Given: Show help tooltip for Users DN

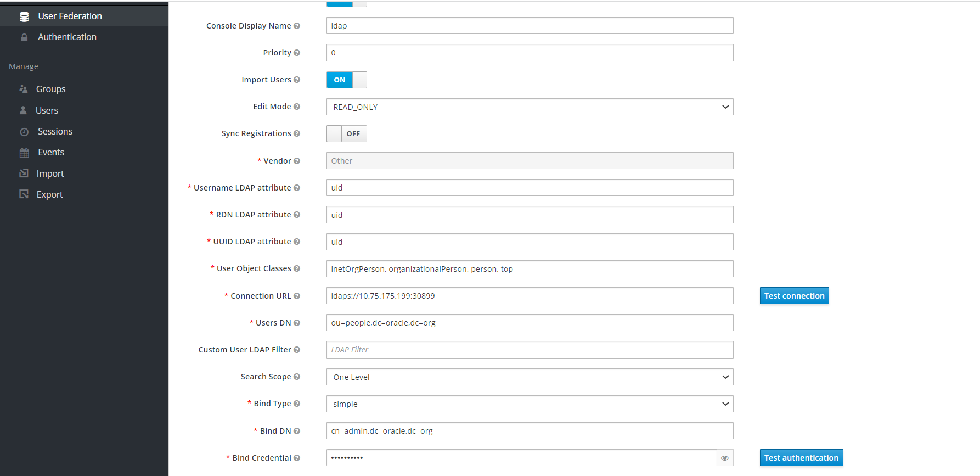Looking at the screenshot, I should pos(297,323).
